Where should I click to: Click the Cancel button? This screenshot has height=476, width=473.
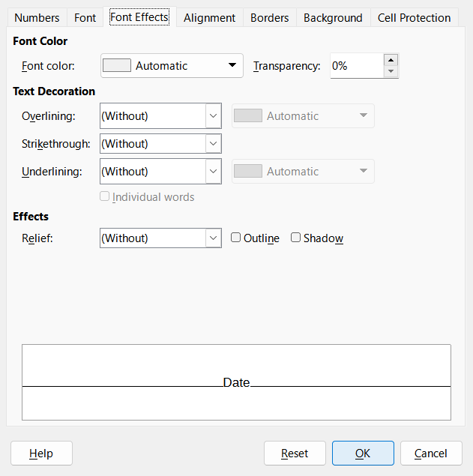pyautogui.click(x=431, y=454)
